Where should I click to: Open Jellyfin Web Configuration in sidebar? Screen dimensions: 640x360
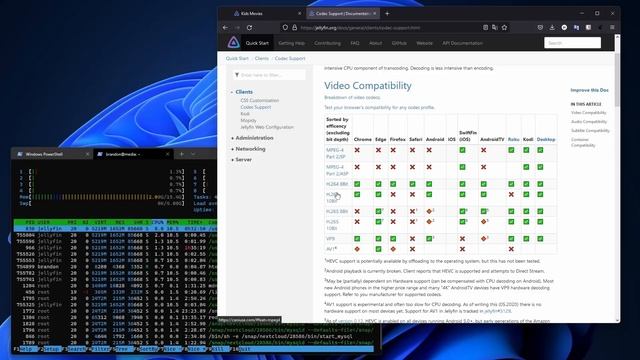point(267,127)
